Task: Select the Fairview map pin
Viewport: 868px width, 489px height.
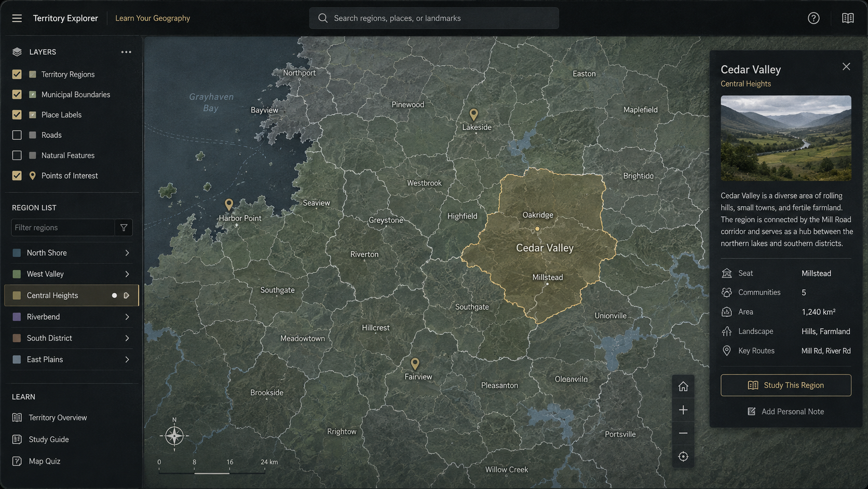Action: tap(415, 364)
